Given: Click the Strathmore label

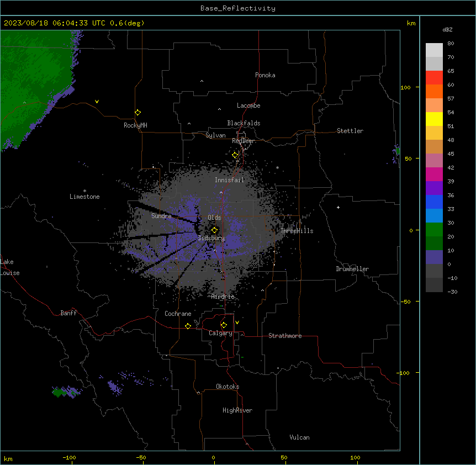Looking at the screenshot, I should 285,336.
